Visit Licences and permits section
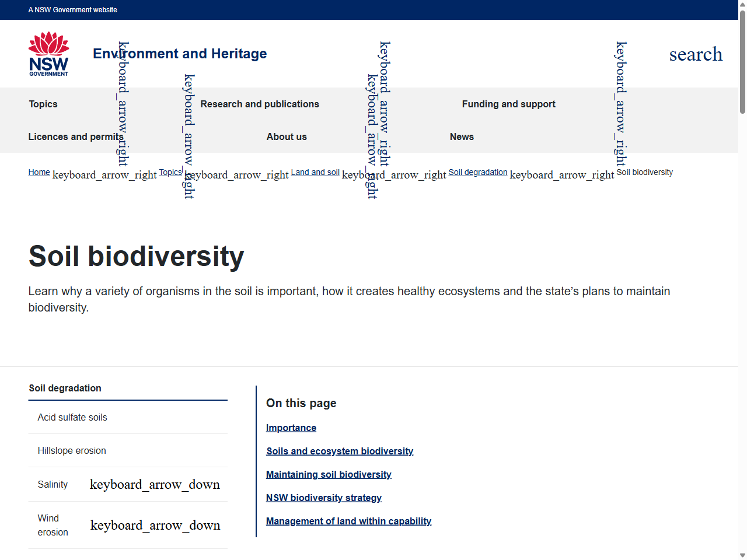 click(75, 136)
